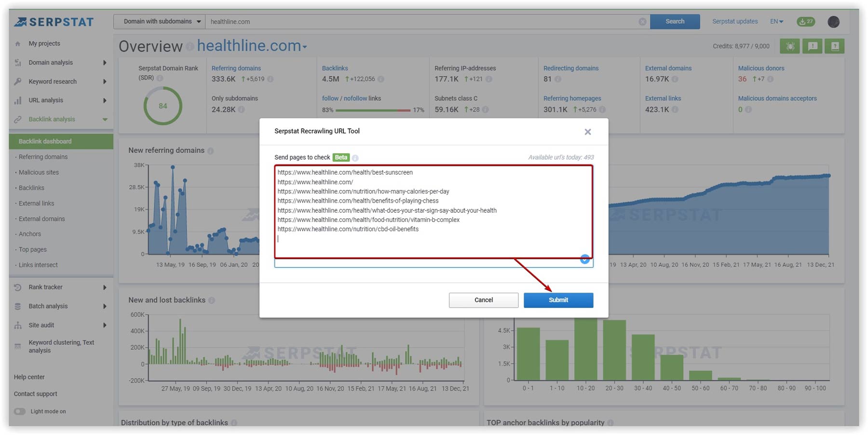The height and width of the screenshot is (435, 868).
Task: Click the Cancel button in dialog
Action: pos(484,300)
